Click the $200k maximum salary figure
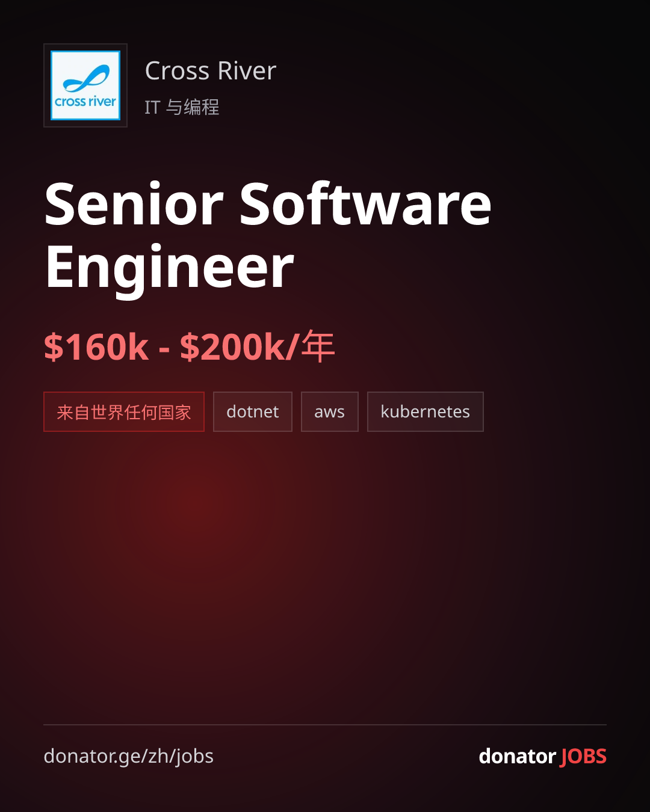The height and width of the screenshot is (812, 650). [232, 348]
